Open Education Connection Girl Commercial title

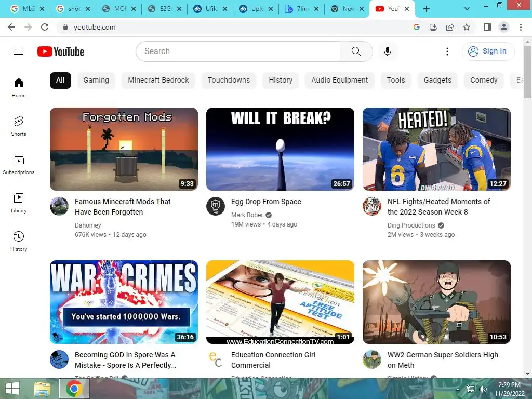click(x=273, y=360)
